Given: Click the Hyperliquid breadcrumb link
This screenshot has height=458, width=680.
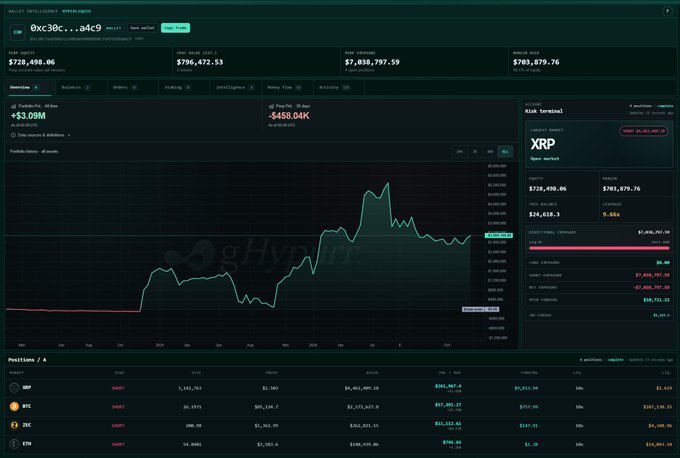Looking at the screenshot, I should click(x=76, y=11).
